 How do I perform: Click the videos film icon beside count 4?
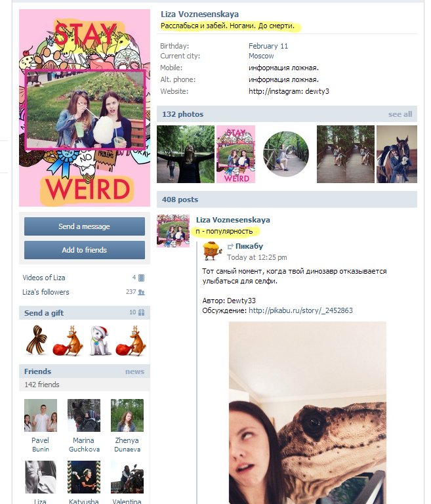141,278
